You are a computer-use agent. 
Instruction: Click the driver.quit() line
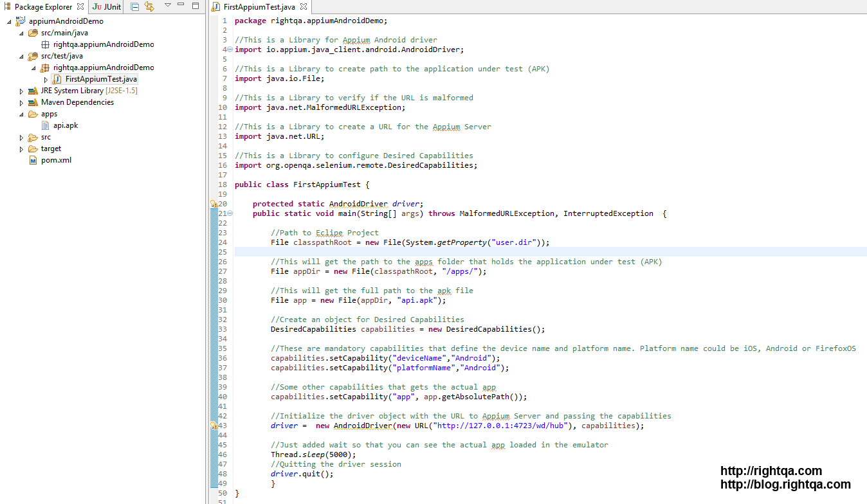pos(302,474)
